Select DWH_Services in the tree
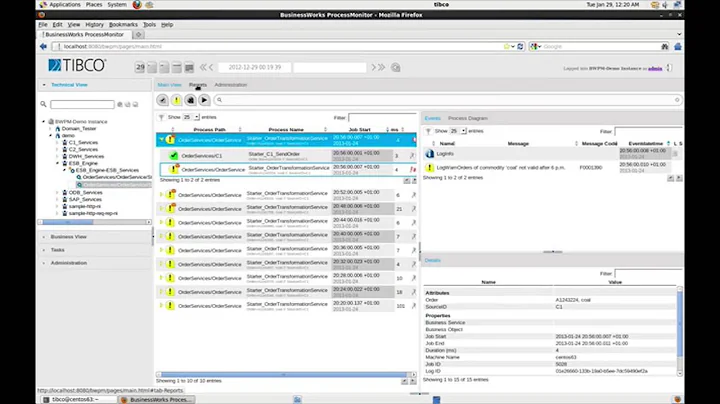 [86, 157]
